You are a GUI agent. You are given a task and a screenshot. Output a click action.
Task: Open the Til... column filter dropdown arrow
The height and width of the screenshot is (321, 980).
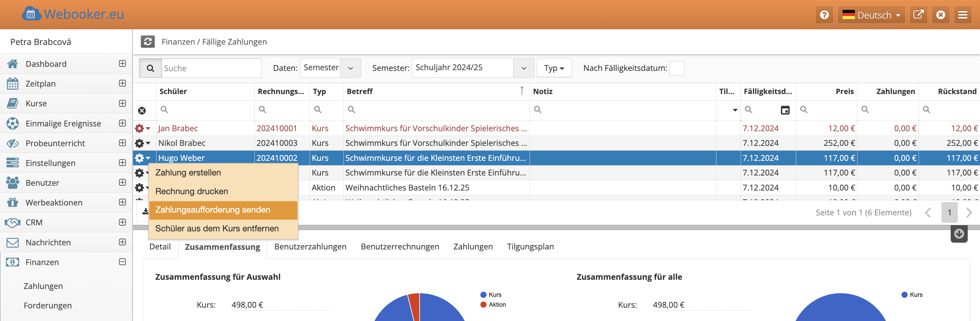pyautogui.click(x=734, y=110)
